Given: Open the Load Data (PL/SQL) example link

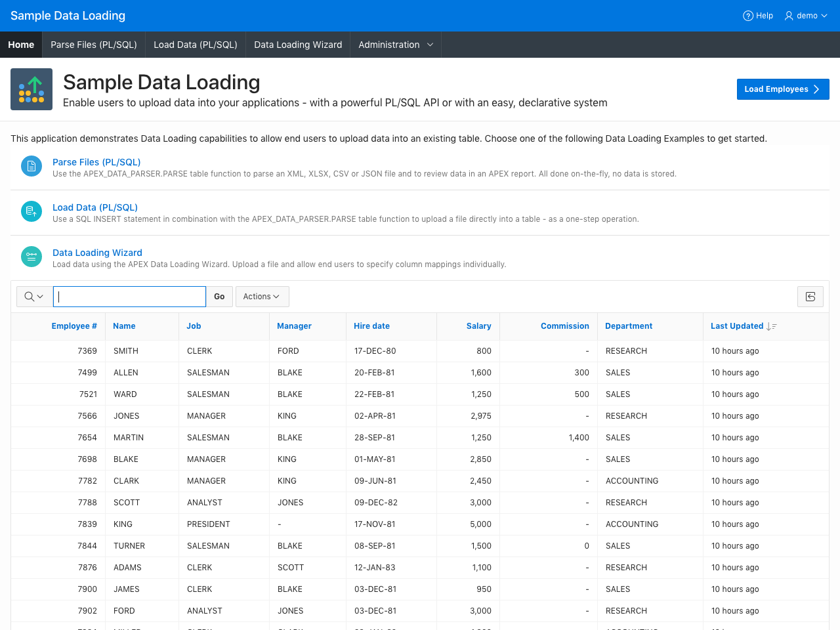Looking at the screenshot, I should pyautogui.click(x=95, y=207).
